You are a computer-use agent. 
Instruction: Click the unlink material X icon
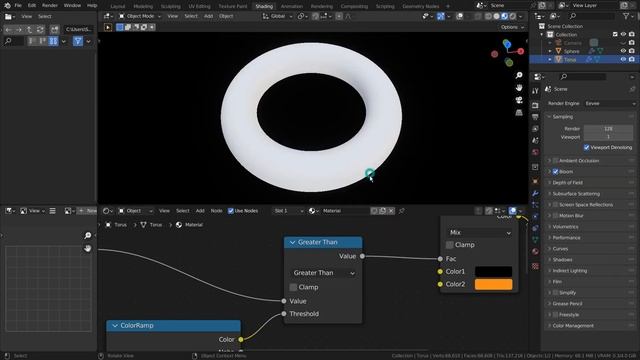[x=391, y=211]
